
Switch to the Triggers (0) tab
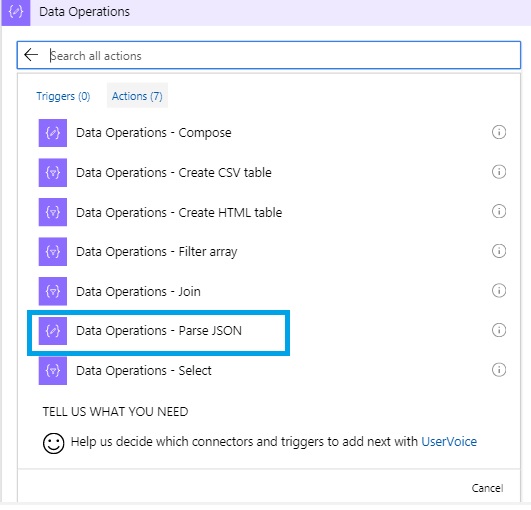(63, 96)
